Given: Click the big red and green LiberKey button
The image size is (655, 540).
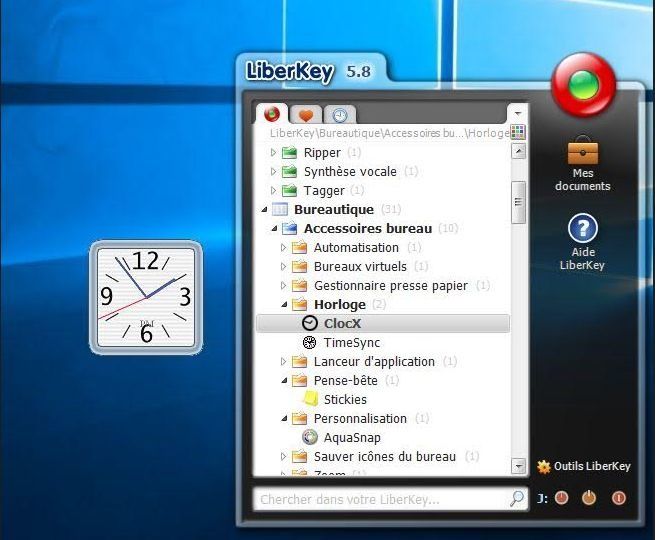Looking at the screenshot, I should (584, 85).
